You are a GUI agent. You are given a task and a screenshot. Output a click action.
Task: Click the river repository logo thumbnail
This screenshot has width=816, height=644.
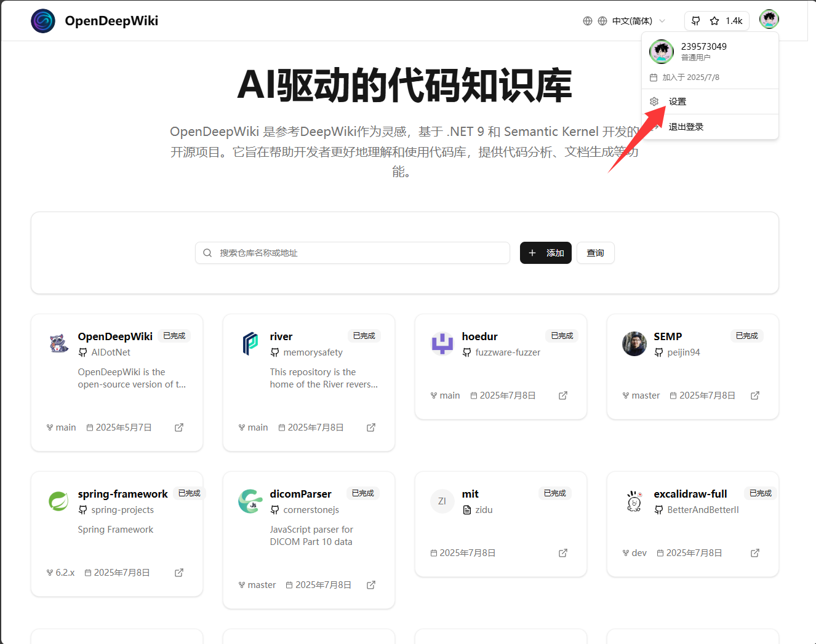(250, 344)
